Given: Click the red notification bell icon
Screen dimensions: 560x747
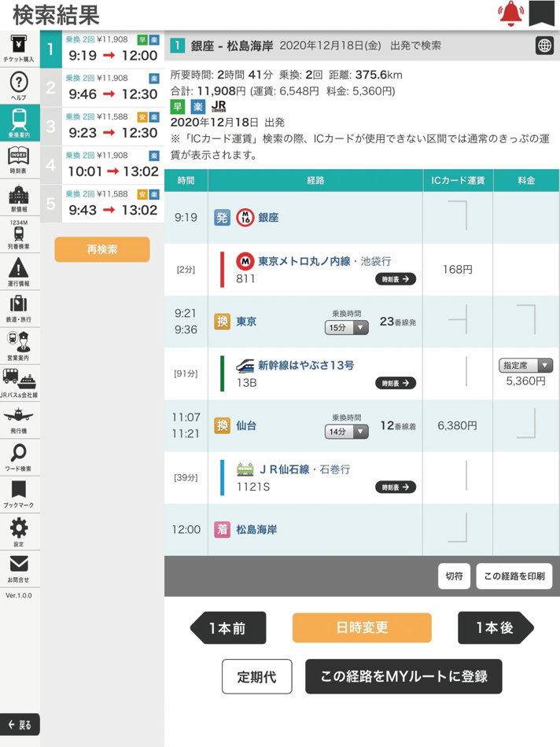Looking at the screenshot, I should 511,13.
